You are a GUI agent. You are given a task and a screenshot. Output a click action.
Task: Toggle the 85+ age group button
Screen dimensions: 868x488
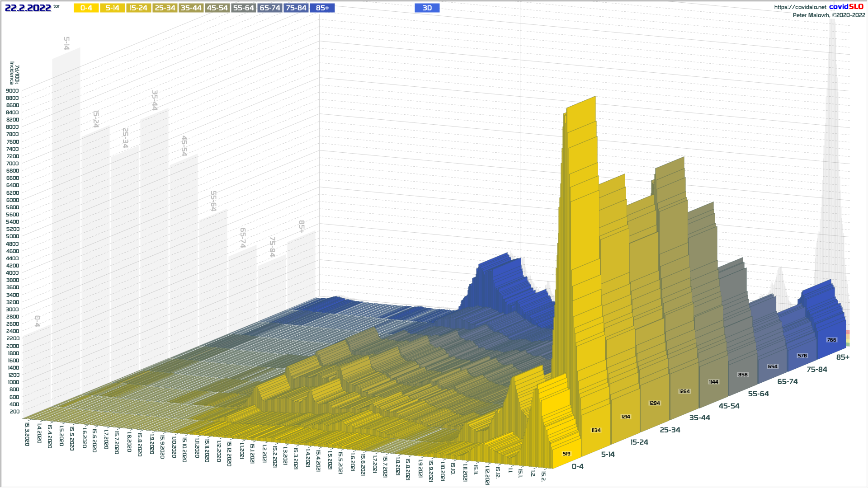tap(322, 8)
